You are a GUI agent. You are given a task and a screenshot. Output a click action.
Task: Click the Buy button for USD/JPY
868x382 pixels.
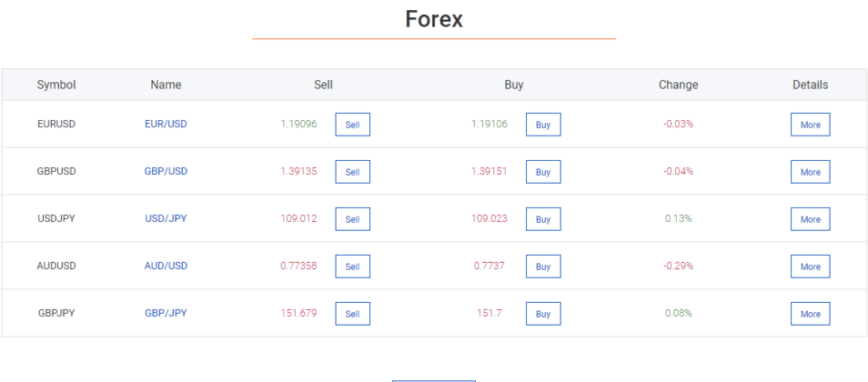tap(543, 219)
